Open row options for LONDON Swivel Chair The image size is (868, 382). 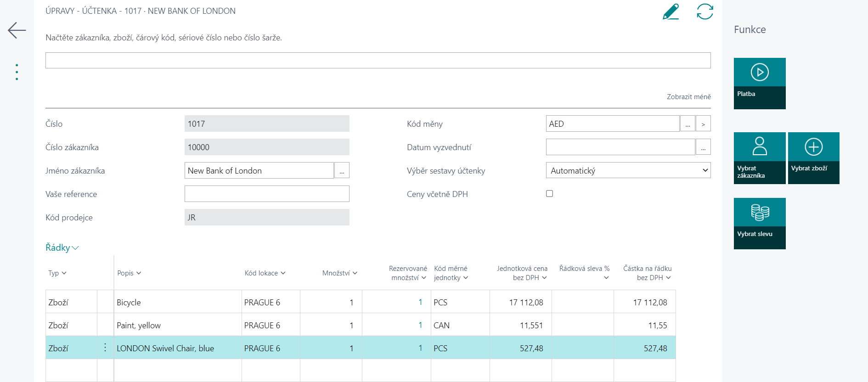coord(105,348)
